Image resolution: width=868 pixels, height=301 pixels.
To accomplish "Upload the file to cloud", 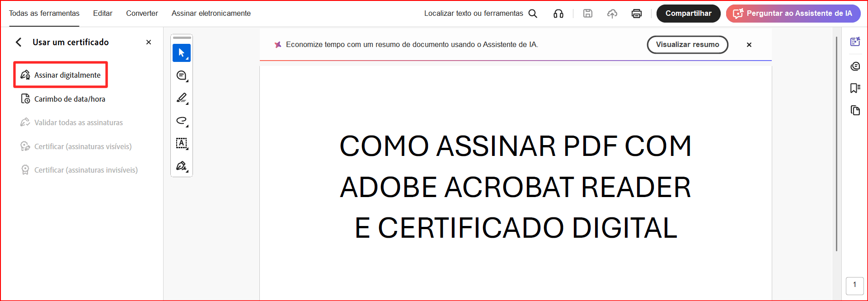I will (612, 14).
